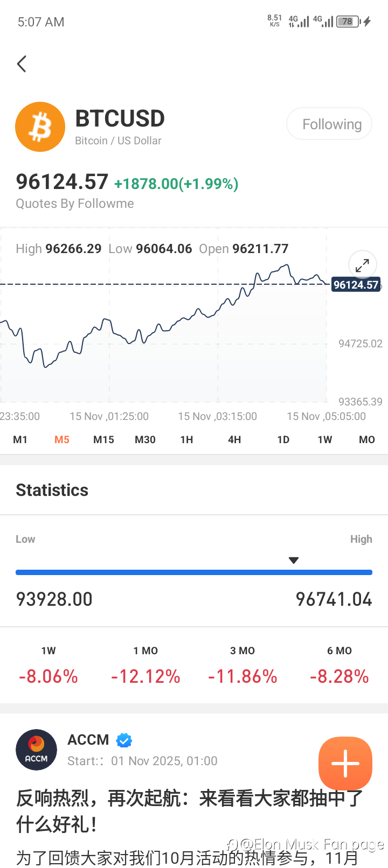Open the MO monthly chart
The width and height of the screenshot is (388, 868).
367,440
